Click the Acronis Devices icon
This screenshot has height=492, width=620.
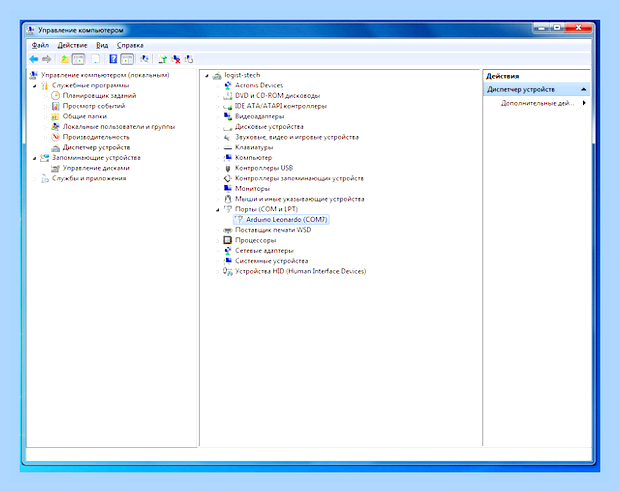pos(228,85)
